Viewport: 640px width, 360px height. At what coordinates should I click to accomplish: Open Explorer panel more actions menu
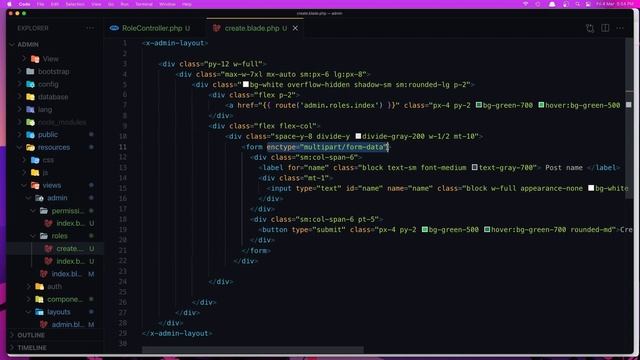click(x=90, y=28)
